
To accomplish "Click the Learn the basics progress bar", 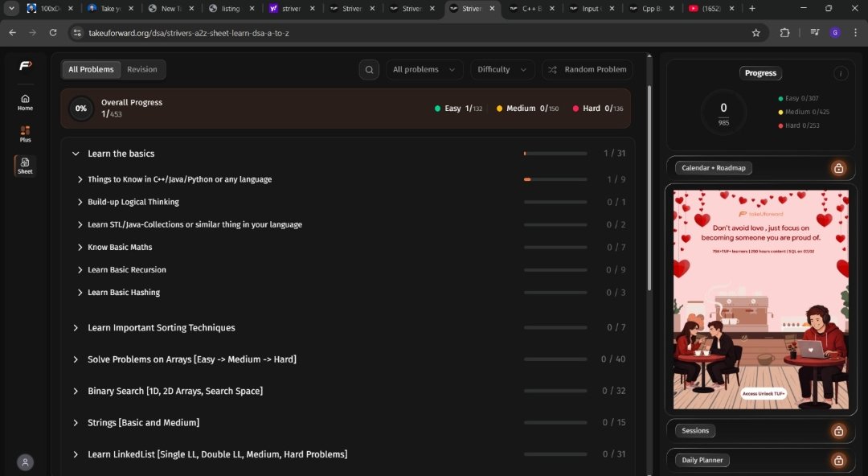I will tap(555, 154).
